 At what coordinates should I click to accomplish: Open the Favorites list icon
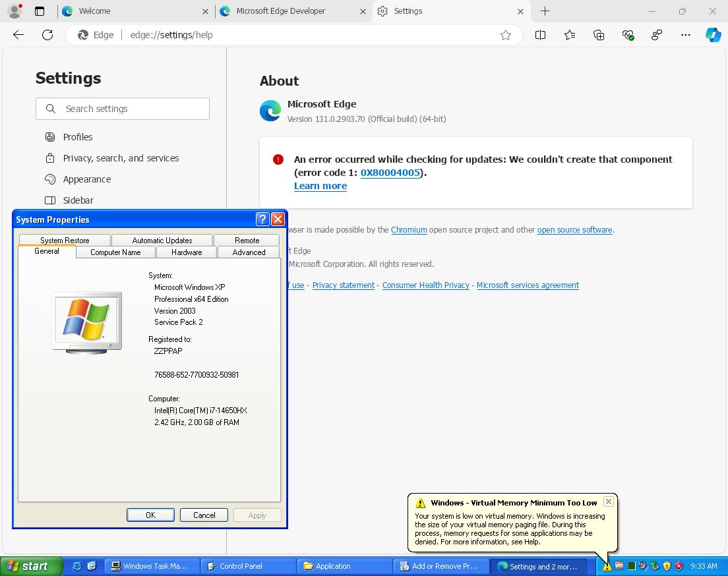[x=570, y=35]
